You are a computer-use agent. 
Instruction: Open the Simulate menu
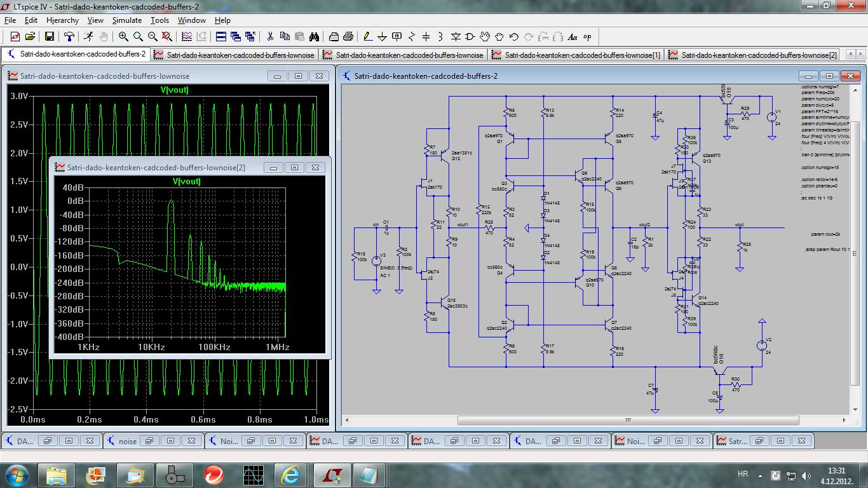click(x=127, y=20)
